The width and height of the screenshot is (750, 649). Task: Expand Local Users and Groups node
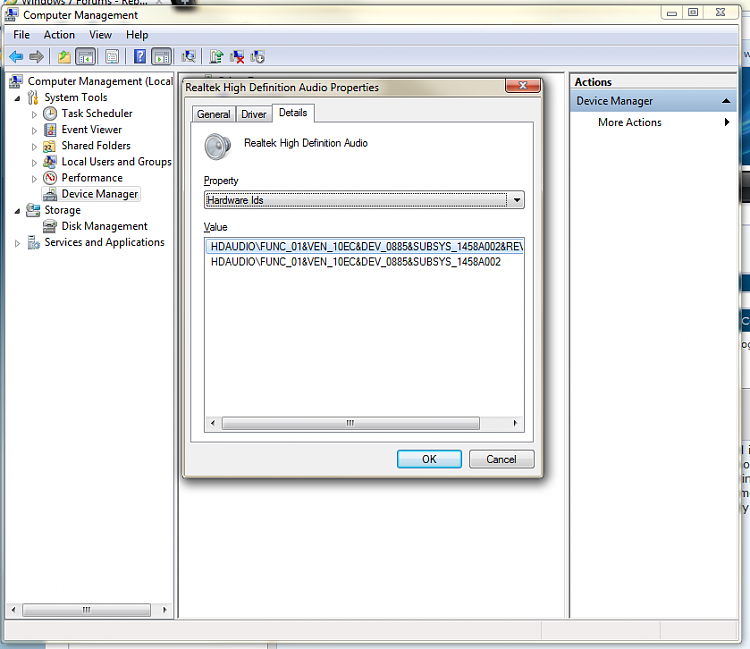34,163
